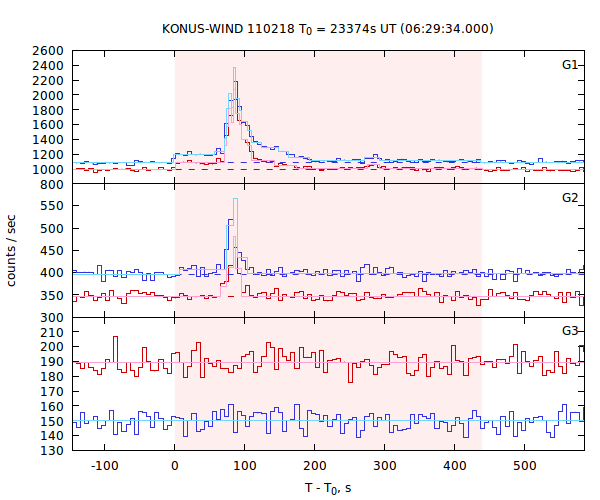The height and width of the screenshot is (500, 600).
Task: Click G2 y-axis tick label 350
Action: [52, 296]
